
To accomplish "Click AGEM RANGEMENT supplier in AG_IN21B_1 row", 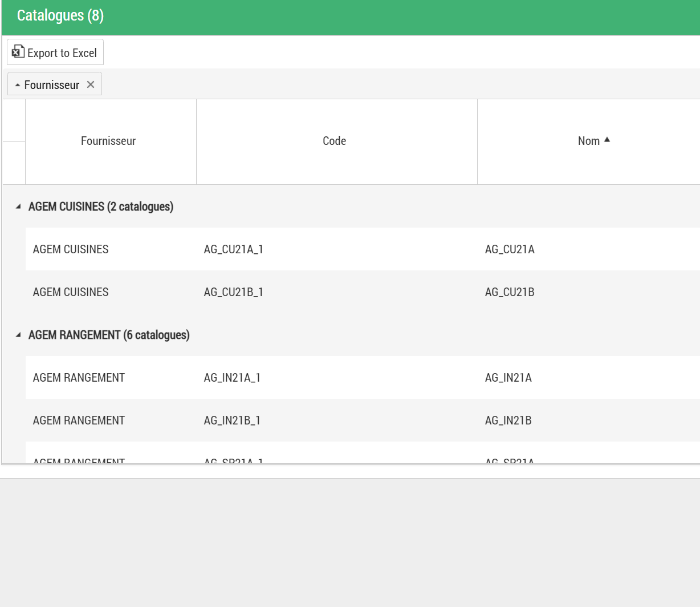I will [x=79, y=420].
